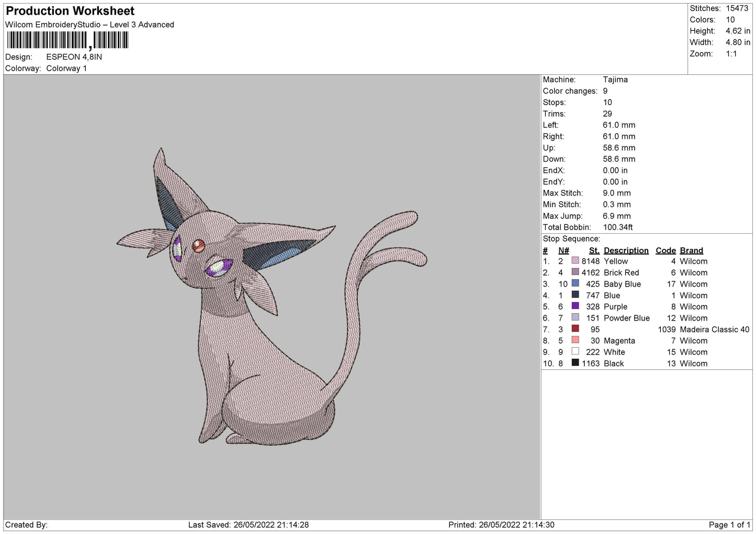Image resolution: width=756 pixels, height=534 pixels.
Task: Click the 'Yellow' description in row 1
Action: coord(616,261)
